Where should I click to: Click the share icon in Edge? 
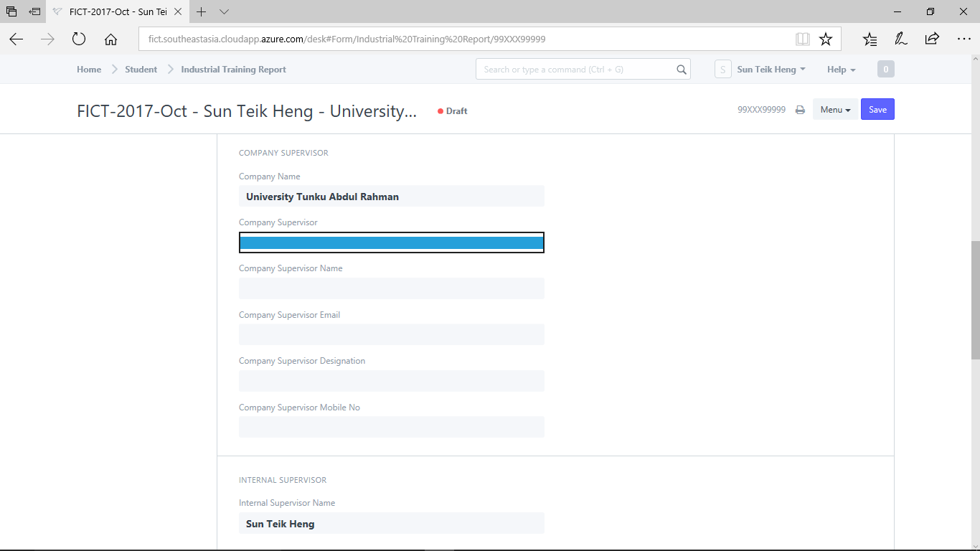(932, 39)
